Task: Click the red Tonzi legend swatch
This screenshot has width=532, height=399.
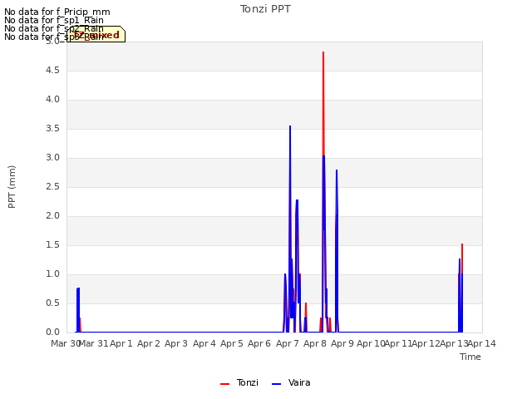Action: (x=225, y=384)
